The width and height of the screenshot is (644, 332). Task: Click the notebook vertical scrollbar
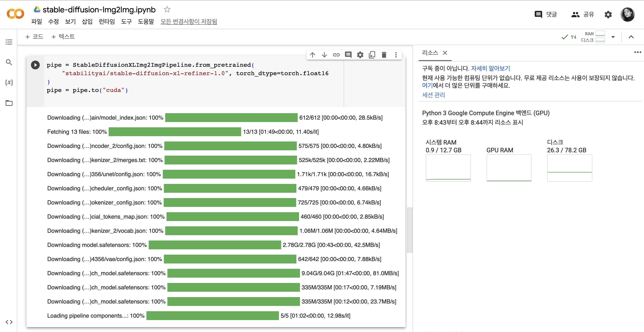[x=410, y=230]
